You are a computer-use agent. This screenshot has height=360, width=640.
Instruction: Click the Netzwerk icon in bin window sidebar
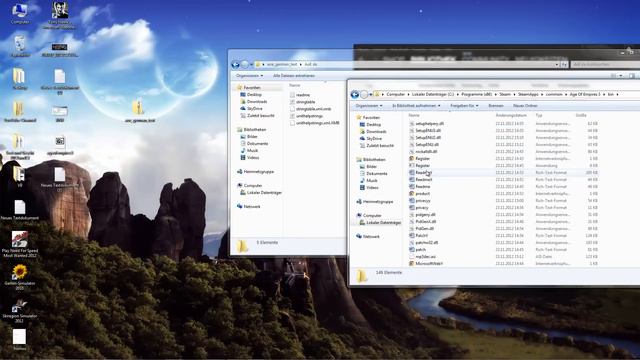tap(359, 236)
